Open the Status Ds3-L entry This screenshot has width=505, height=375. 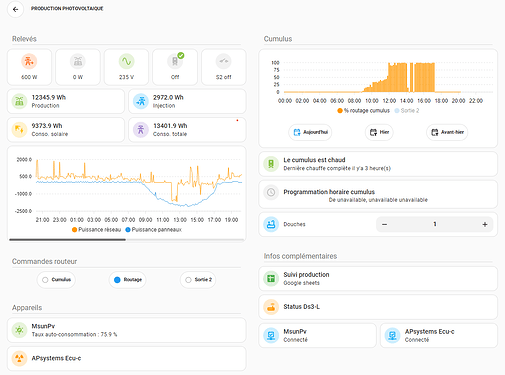(378, 307)
